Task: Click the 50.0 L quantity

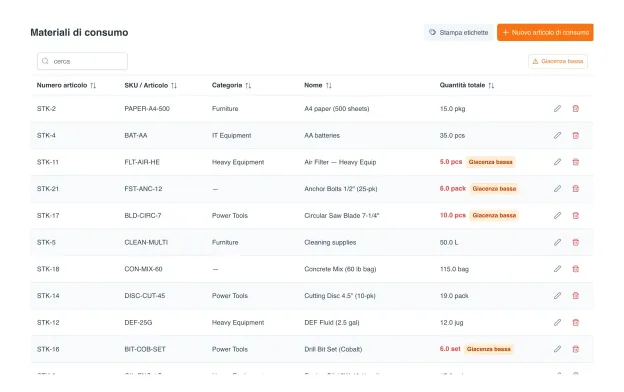Action: click(449, 242)
